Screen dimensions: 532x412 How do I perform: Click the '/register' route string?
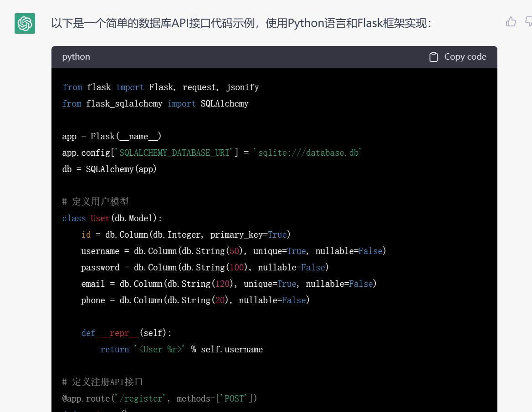point(139,399)
